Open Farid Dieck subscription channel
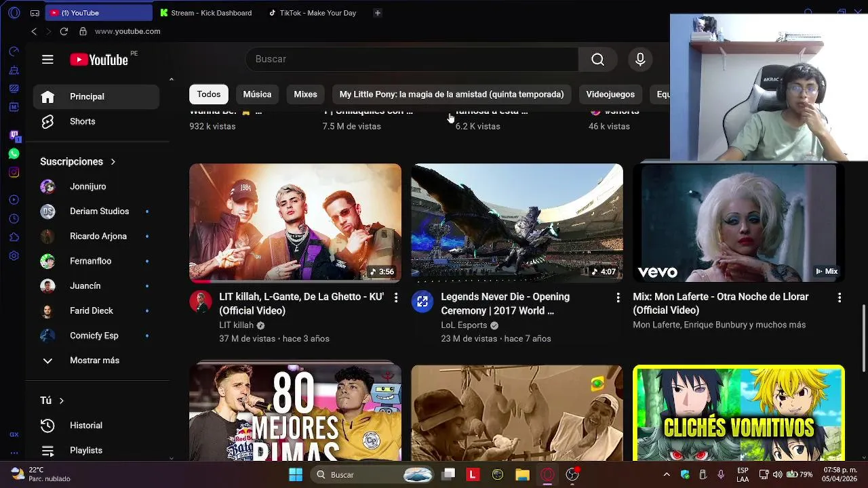 pyautogui.click(x=96, y=311)
